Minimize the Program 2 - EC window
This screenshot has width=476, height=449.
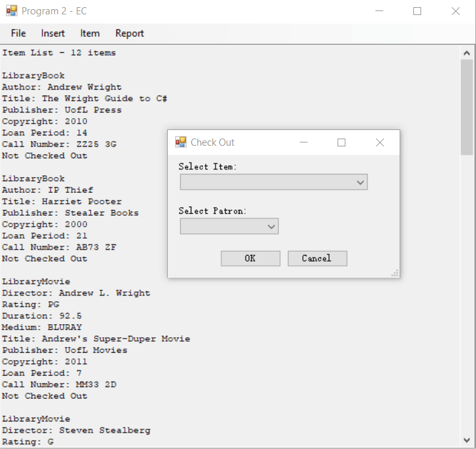coord(379,11)
